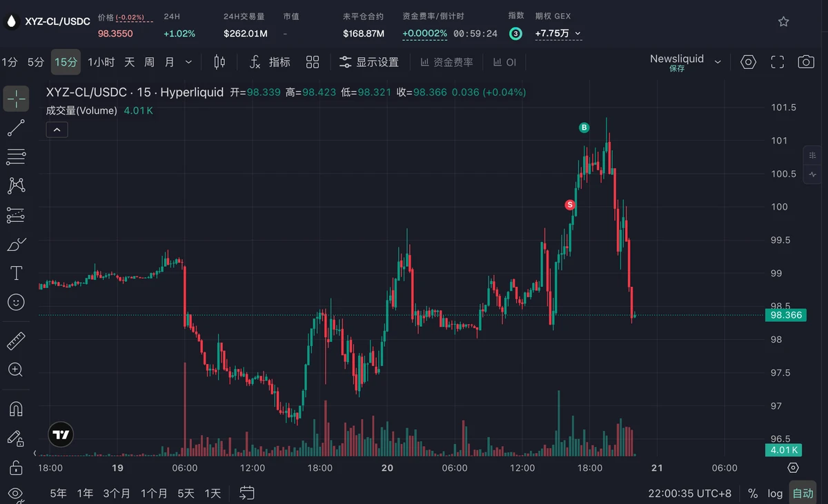Toggle the OI open interest overlay
828x504 pixels.
point(504,62)
